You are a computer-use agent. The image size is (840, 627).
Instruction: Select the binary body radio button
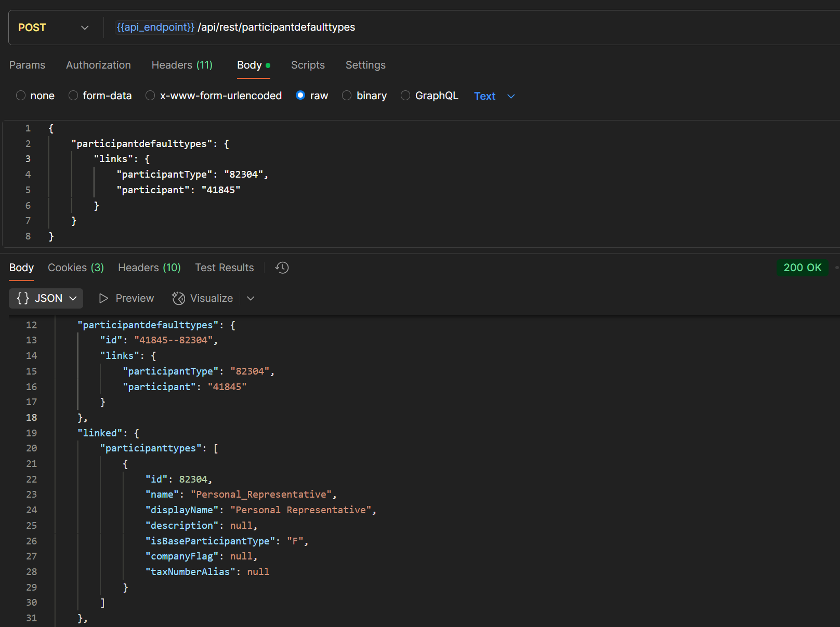347,96
